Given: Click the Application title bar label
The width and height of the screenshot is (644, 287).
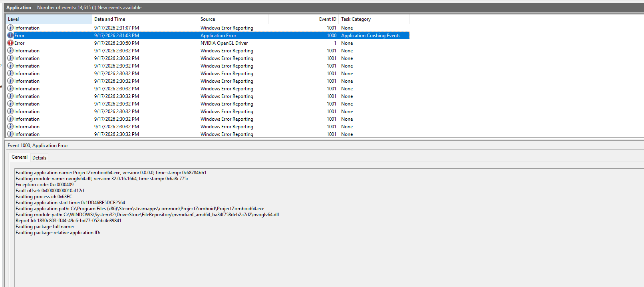Looking at the screenshot, I should point(19,8).
